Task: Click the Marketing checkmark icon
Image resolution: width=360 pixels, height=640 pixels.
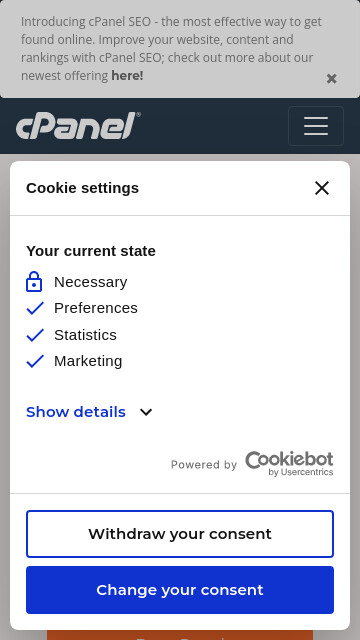Action: [35, 361]
